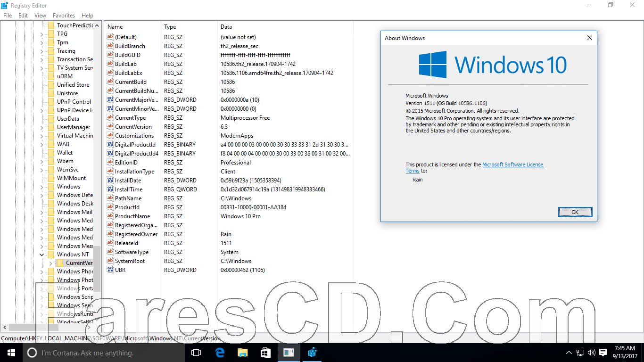Select the InstallDate DWORD icon
This screenshot has height=362, width=644.
(110, 181)
